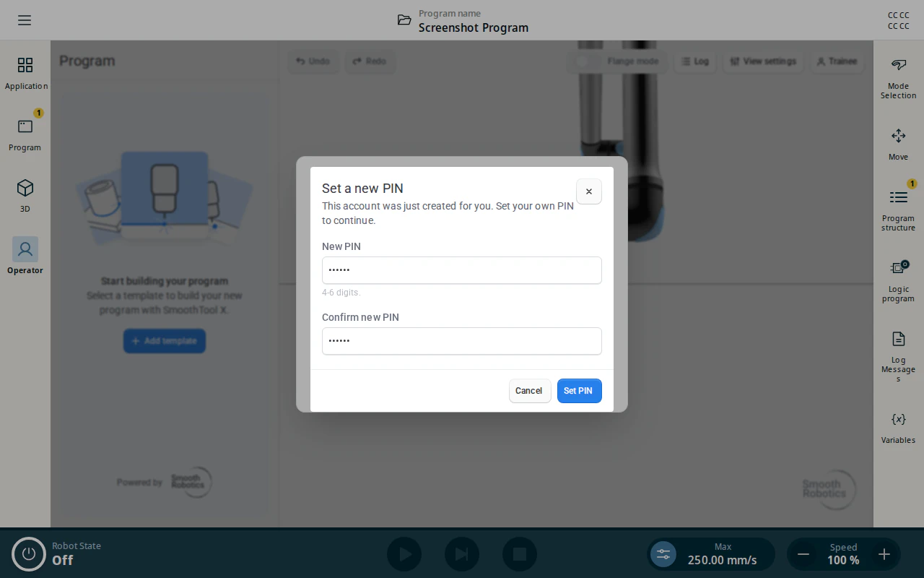The image size is (924, 578).
Task: Open the program folder icon
Action: pos(404,20)
